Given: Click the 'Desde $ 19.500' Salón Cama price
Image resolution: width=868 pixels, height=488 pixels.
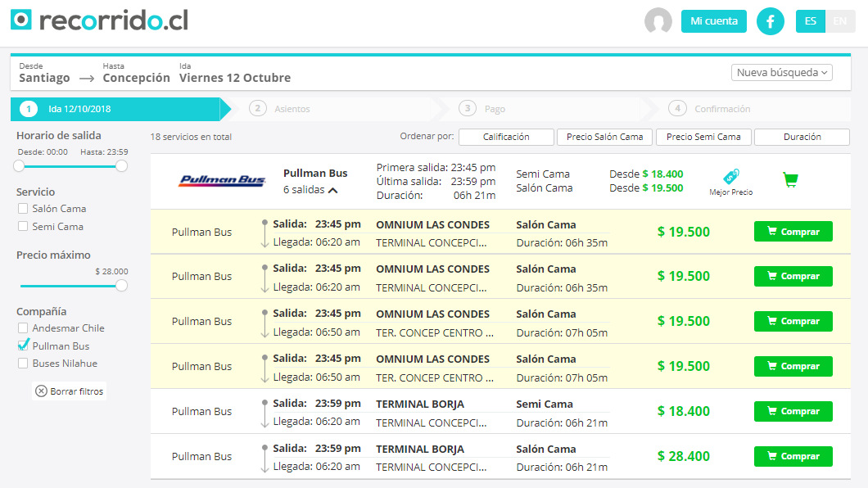Looking at the screenshot, I should pyautogui.click(x=646, y=188).
